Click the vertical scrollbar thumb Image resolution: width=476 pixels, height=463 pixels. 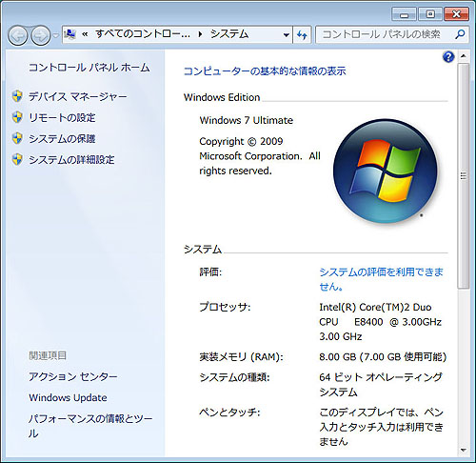point(464,175)
